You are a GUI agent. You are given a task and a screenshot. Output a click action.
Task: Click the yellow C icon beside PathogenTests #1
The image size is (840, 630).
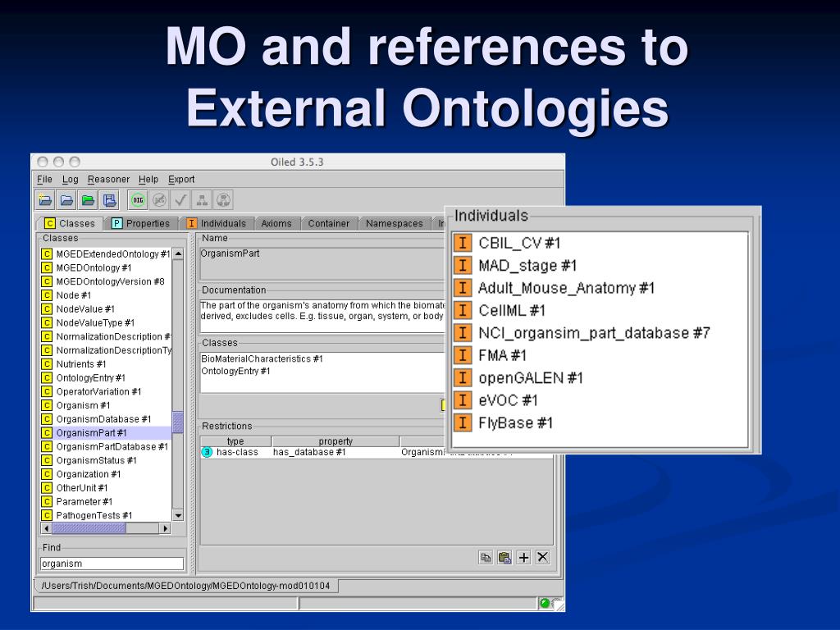tap(47, 515)
